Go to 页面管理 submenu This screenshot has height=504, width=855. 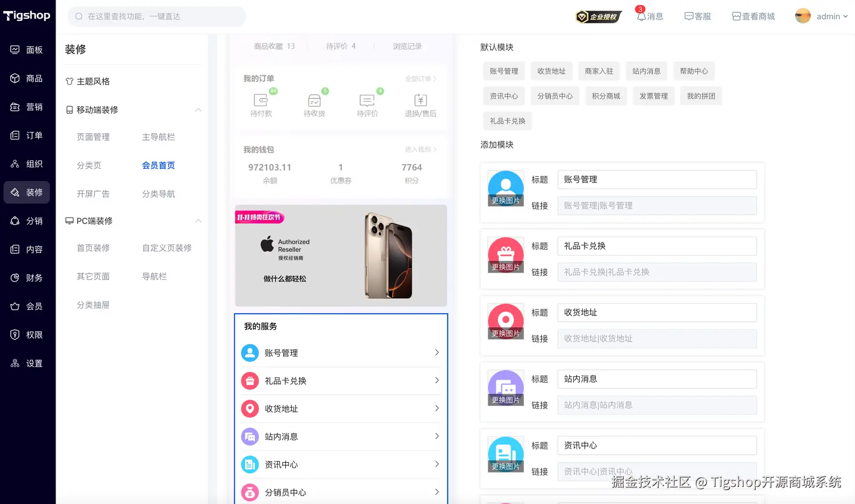(x=93, y=137)
